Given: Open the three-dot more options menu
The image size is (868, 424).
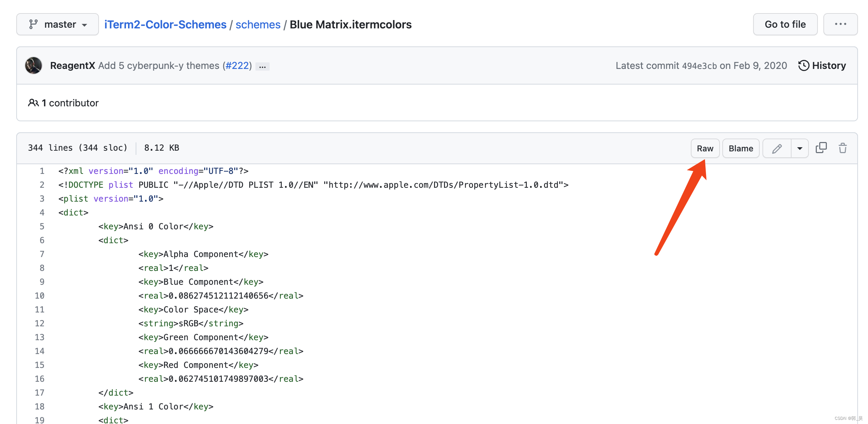Looking at the screenshot, I should pyautogui.click(x=840, y=24).
